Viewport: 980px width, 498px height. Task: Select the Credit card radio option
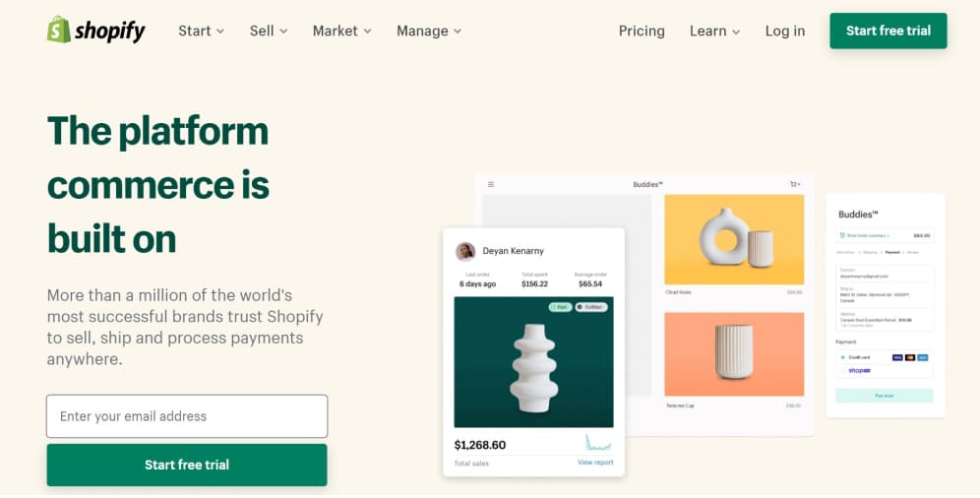(x=842, y=357)
